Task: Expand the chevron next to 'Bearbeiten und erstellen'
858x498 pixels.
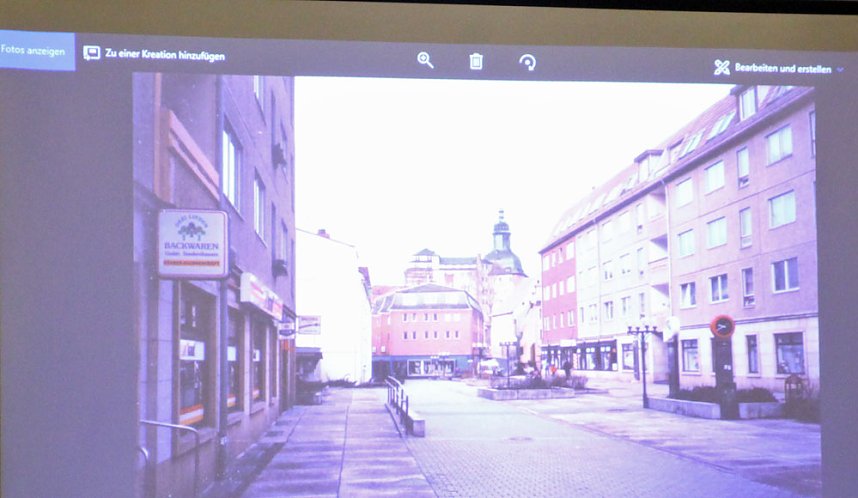Action: [x=840, y=70]
